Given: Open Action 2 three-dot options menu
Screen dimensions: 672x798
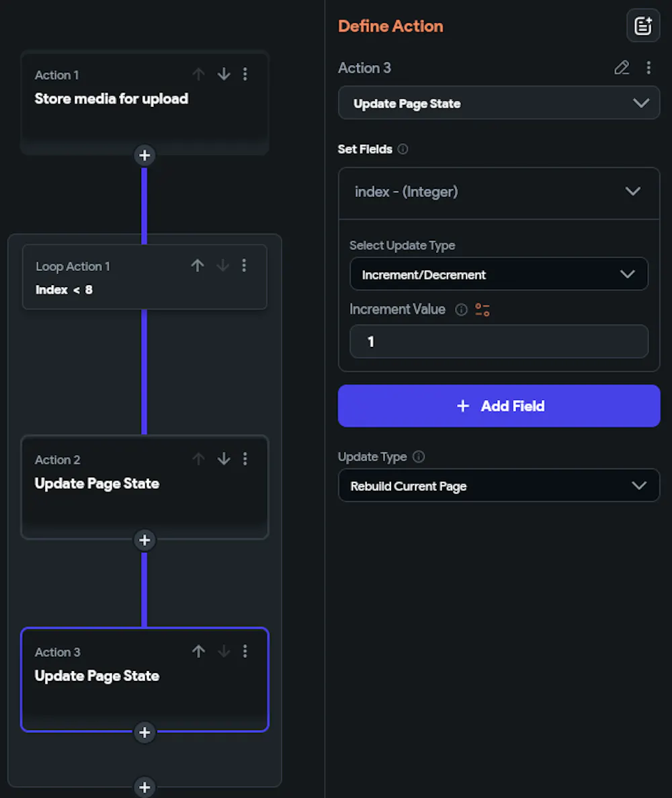Looking at the screenshot, I should [x=245, y=459].
